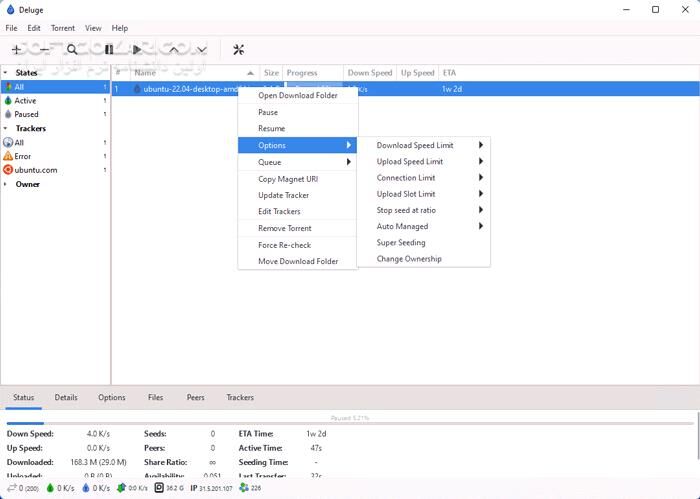The image size is (700, 499).
Task: Expand the Owner section in the sidebar
Action: 7,184
